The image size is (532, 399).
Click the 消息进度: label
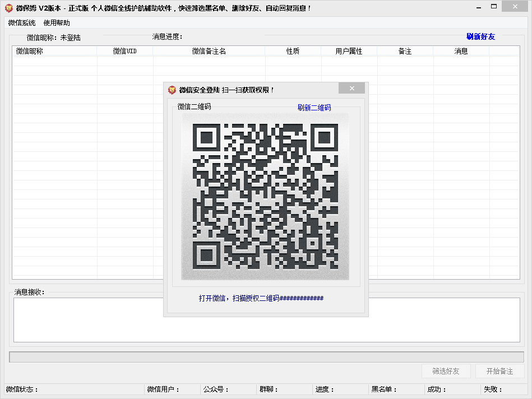[167, 36]
